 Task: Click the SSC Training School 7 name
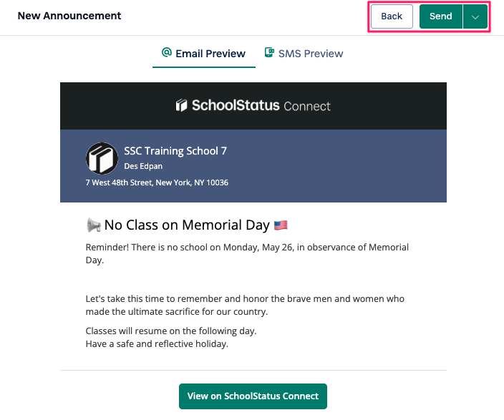click(x=175, y=151)
